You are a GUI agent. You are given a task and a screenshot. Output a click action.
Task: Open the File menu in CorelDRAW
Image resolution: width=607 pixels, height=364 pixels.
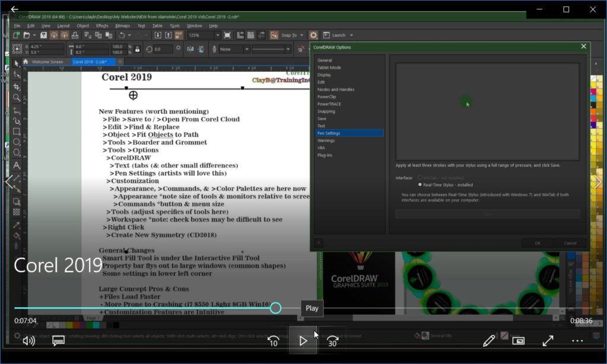(17, 25)
